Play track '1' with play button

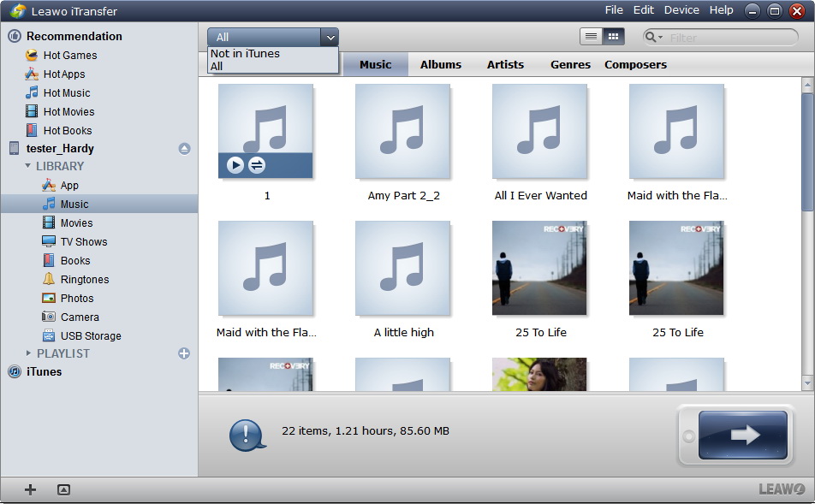235,165
